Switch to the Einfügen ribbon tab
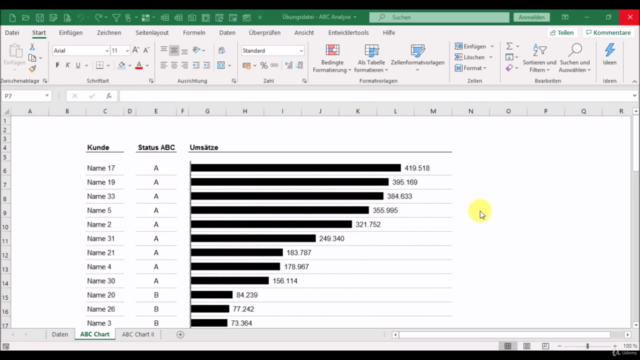Image resolution: width=640 pixels, height=360 pixels. click(71, 33)
